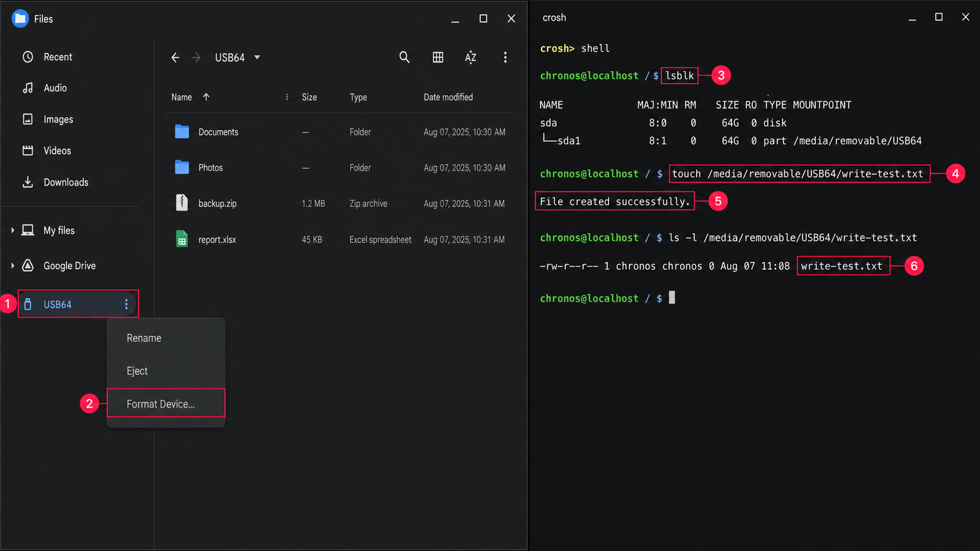Close the crosh window

pyautogui.click(x=965, y=17)
